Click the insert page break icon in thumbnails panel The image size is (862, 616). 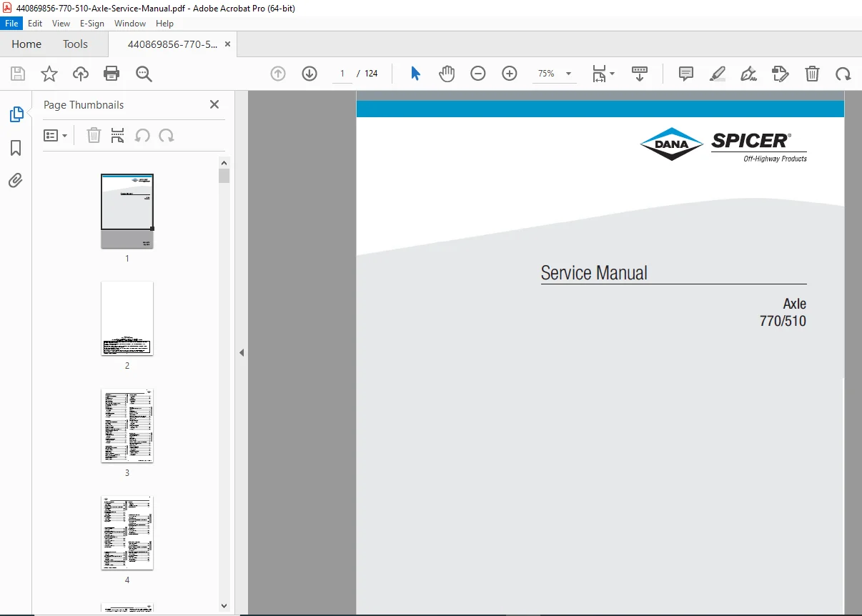click(118, 136)
